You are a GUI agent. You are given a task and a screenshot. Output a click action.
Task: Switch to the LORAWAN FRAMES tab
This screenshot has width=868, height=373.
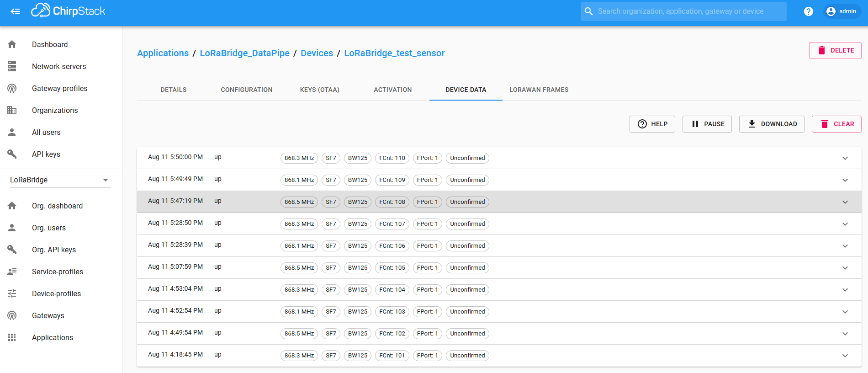click(x=539, y=90)
